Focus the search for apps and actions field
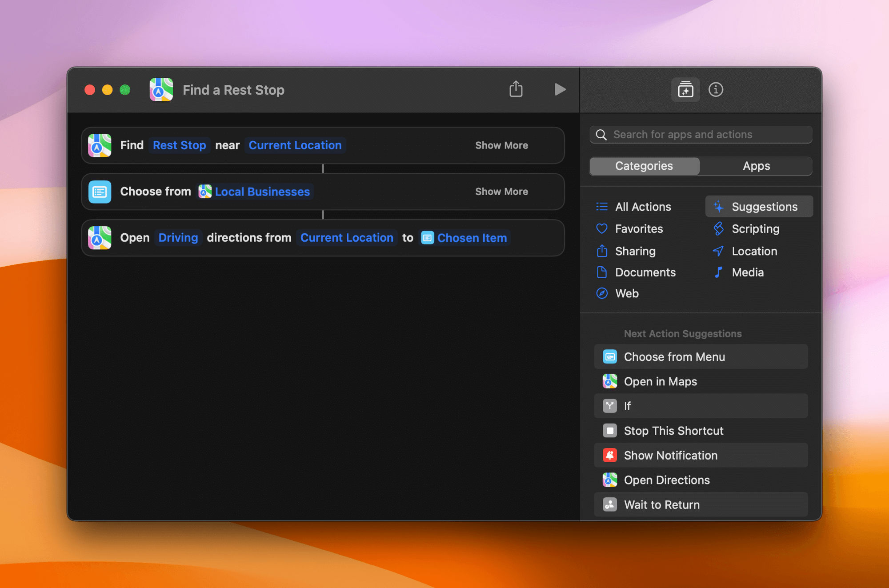889x588 pixels. click(701, 135)
